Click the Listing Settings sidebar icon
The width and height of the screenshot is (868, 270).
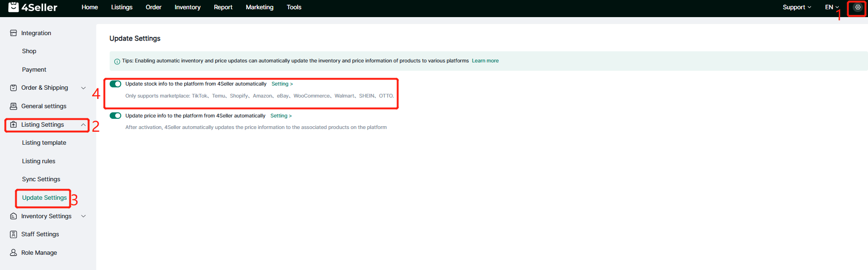click(x=13, y=125)
